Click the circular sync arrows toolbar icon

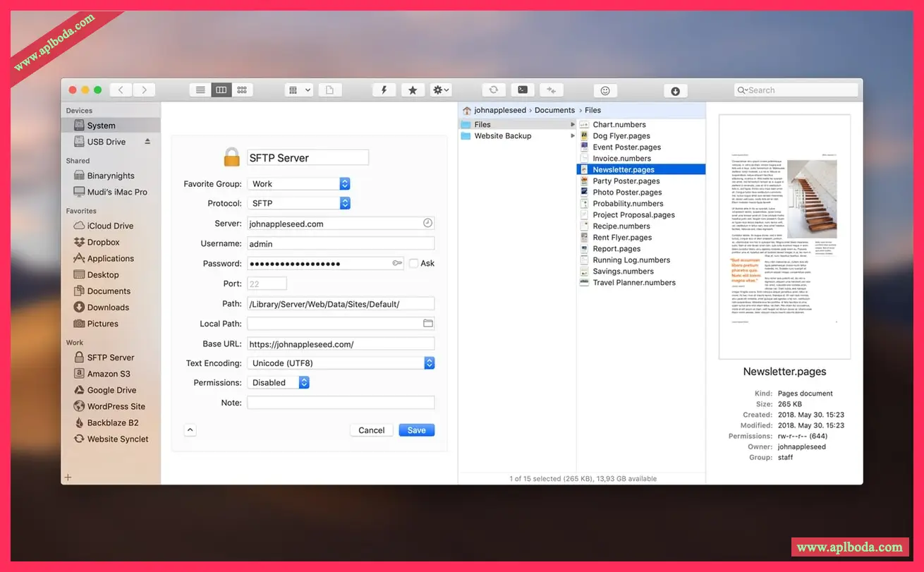click(494, 90)
